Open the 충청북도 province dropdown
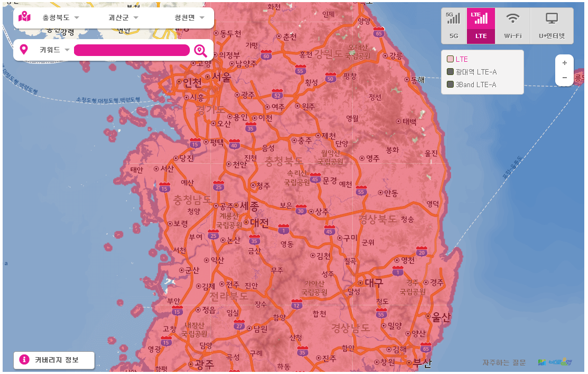This screenshot has width=588, height=374. coord(60,17)
